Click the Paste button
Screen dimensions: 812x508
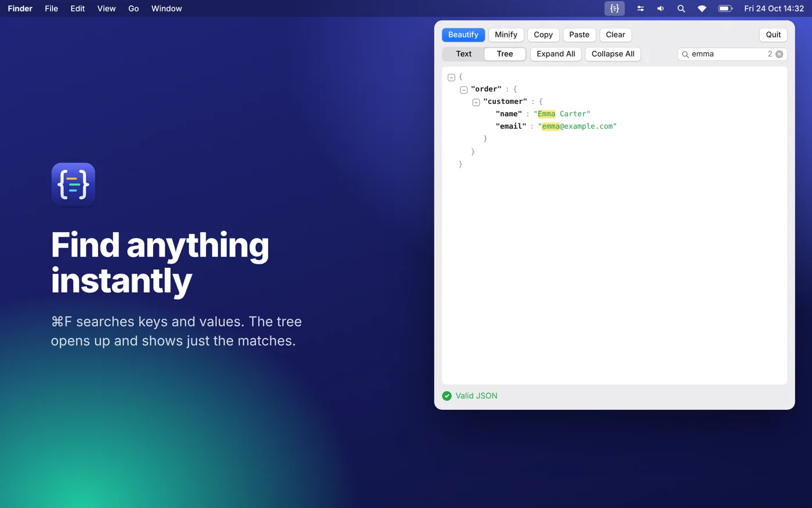(579, 35)
